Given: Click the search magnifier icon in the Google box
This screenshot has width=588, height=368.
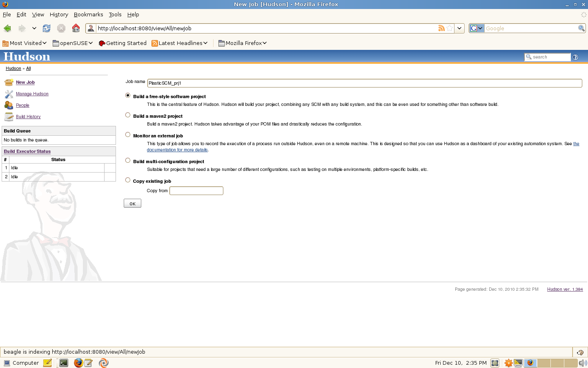Looking at the screenshot, I should (581, 28).
